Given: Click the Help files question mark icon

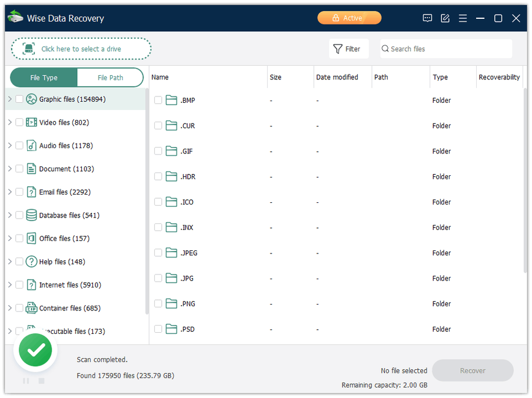Looking at the screenshot, I should click(x=31, y=262).
